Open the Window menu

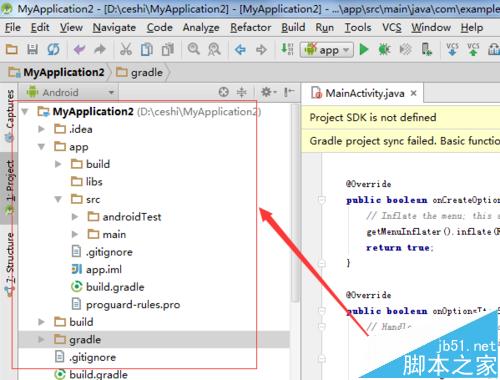click(431, 27)
